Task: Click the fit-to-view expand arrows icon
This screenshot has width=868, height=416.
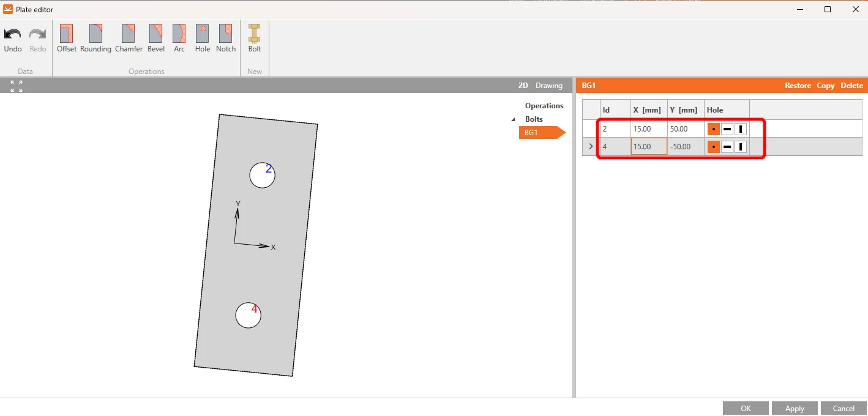Action: click(x=17, y=86)
